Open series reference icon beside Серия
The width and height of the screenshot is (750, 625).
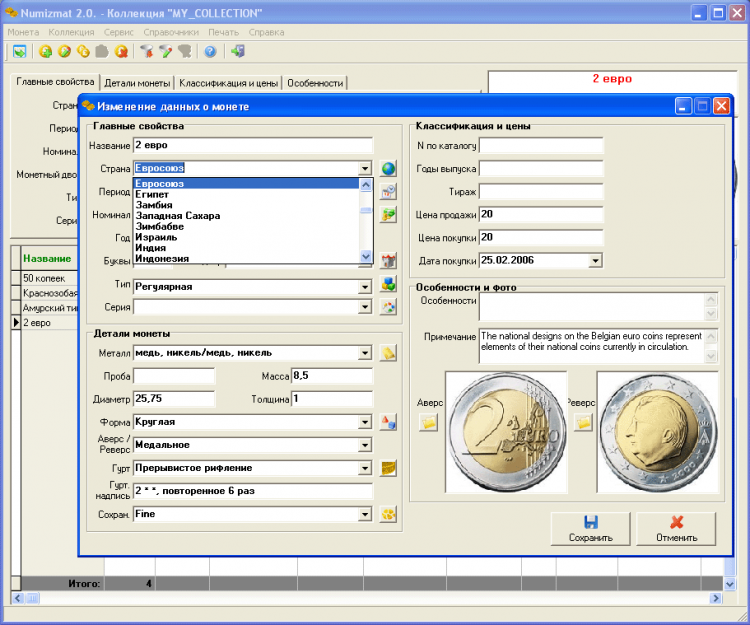click(x=388, y=307)
